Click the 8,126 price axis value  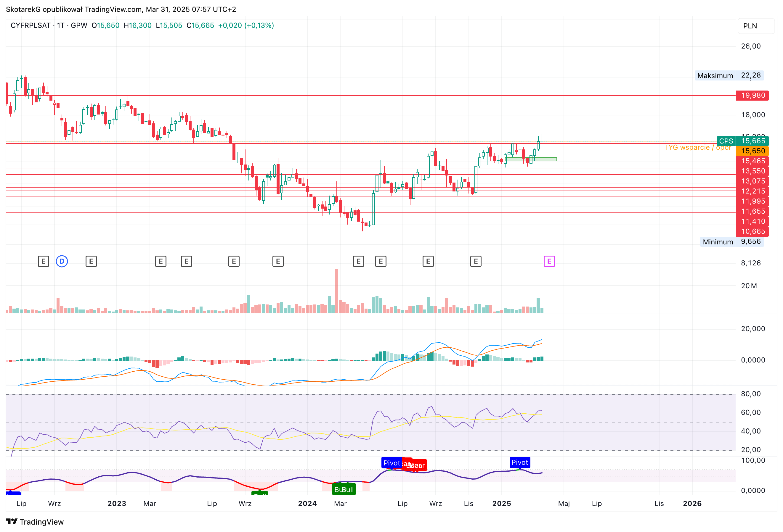tap(751, 263)
